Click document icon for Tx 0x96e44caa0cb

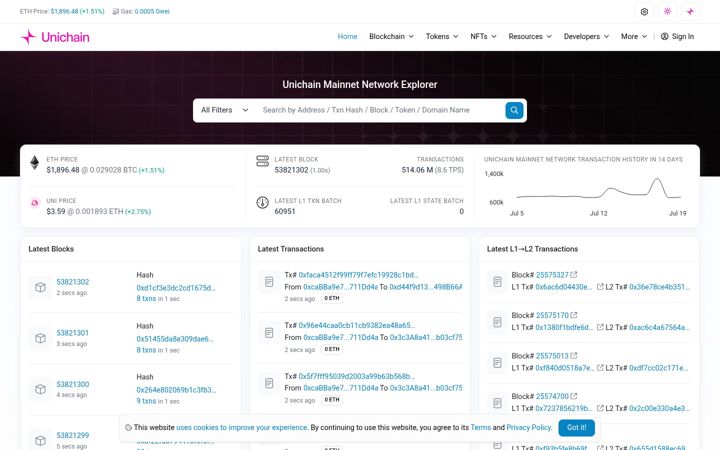[269, 332]
